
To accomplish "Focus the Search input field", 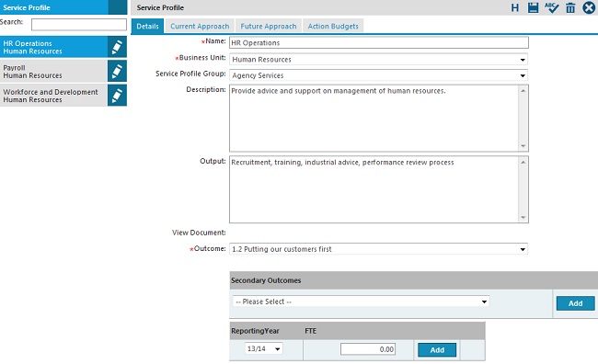I will (x=79, y=25).
